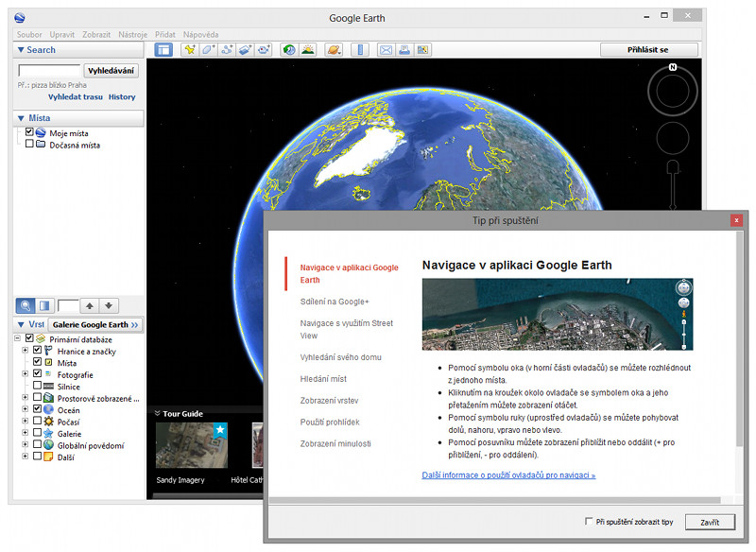Collapse the Search panel triangle
Viewport: 756px width, 552px height.
(21, 50)
